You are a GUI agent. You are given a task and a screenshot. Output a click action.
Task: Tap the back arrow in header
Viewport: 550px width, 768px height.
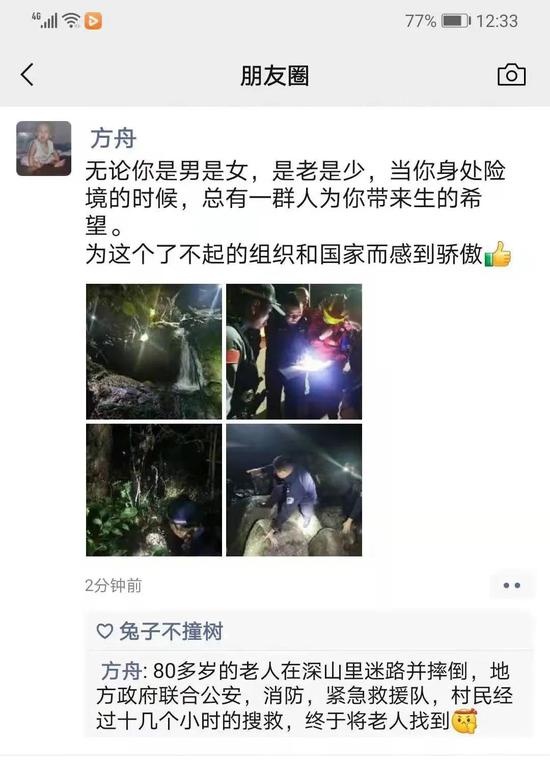click(x=27, y=75)
